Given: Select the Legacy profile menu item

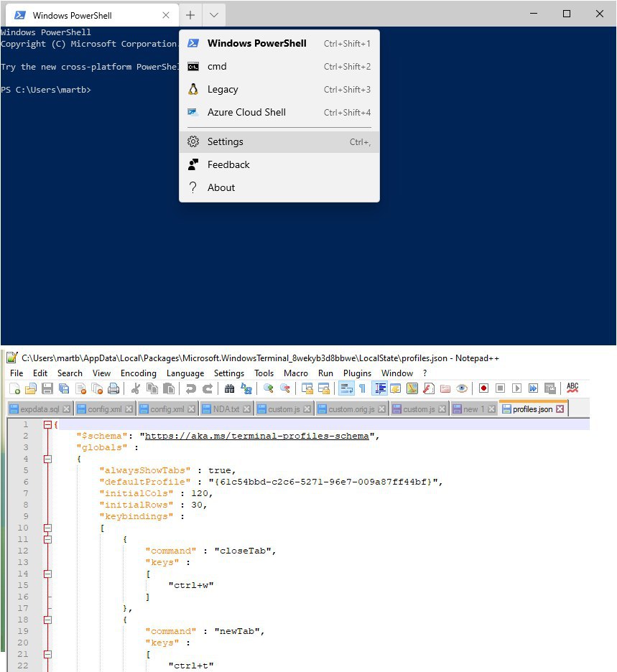Looking at the screenshot, I should (x=279, y=89).
